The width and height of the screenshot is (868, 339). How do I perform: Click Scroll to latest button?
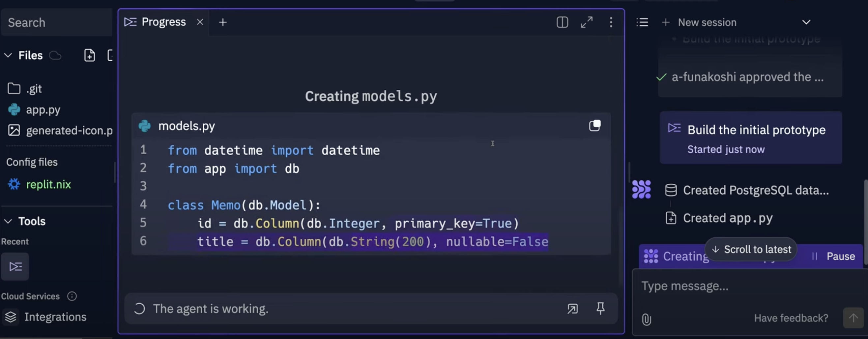coord(751,249)
